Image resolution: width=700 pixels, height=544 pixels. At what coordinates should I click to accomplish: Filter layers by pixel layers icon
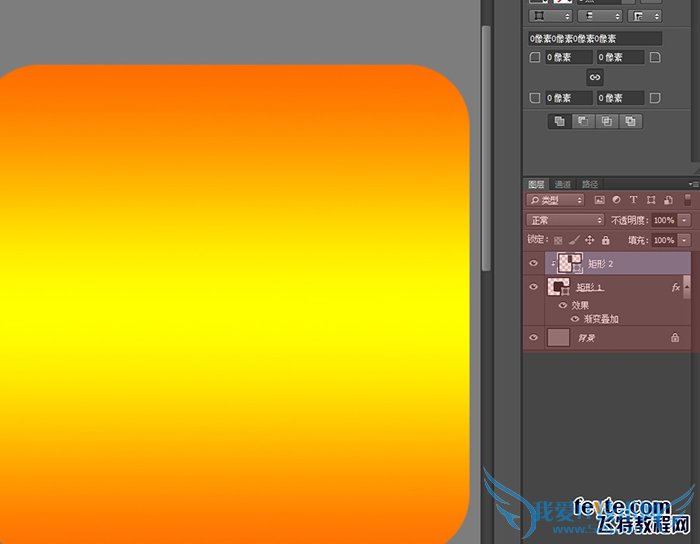click(x=599, y=200)
